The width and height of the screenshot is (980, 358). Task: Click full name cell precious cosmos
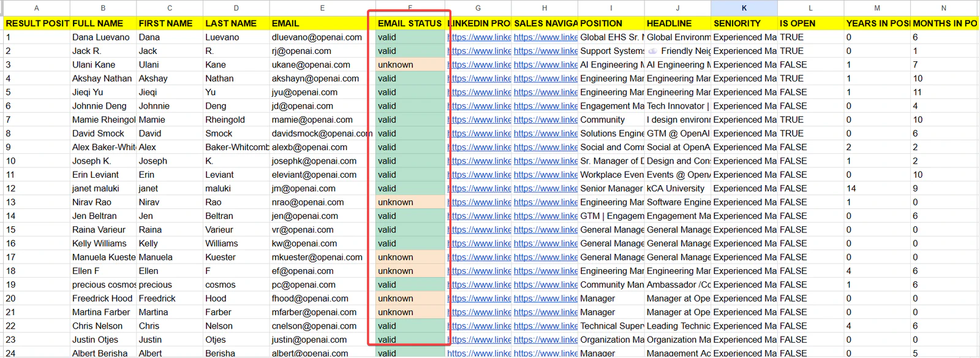[103, 285]
